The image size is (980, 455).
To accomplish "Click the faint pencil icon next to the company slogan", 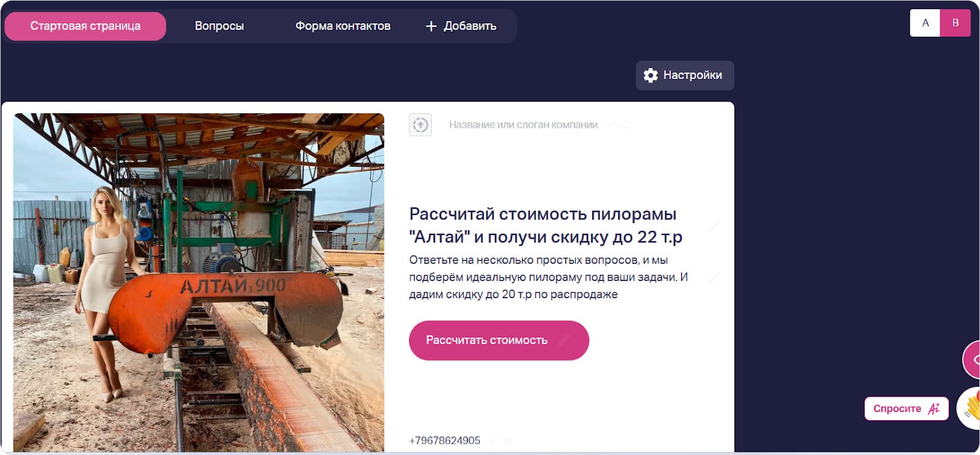I will coord(610,125).
